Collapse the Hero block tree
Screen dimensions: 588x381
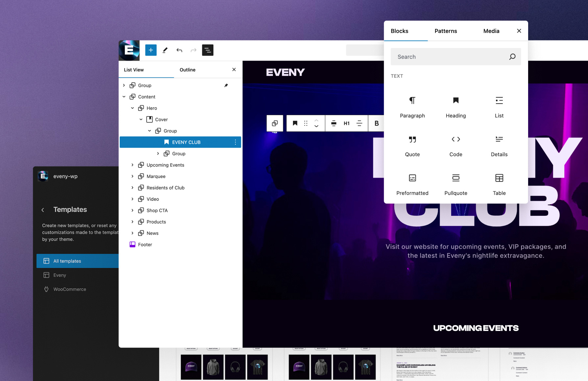133,108
